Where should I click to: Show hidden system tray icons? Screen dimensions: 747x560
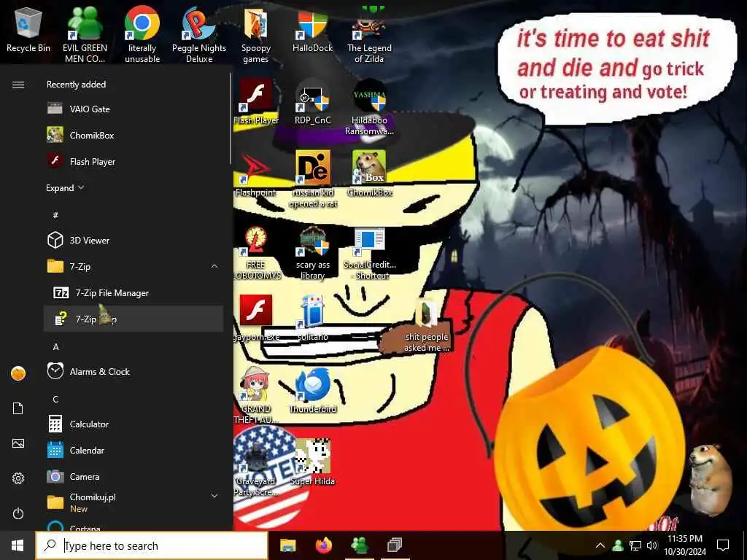[600, 545]
